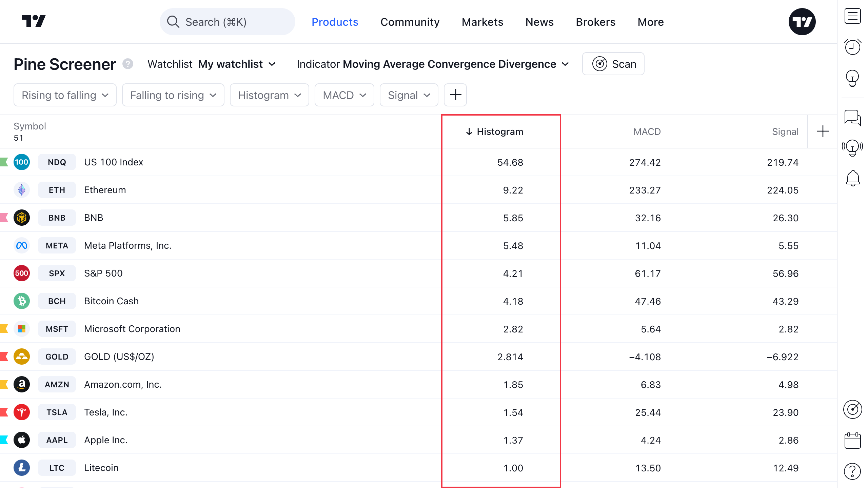Open the chat bubbles icon

pyautogui.click(x=852, y=118)
